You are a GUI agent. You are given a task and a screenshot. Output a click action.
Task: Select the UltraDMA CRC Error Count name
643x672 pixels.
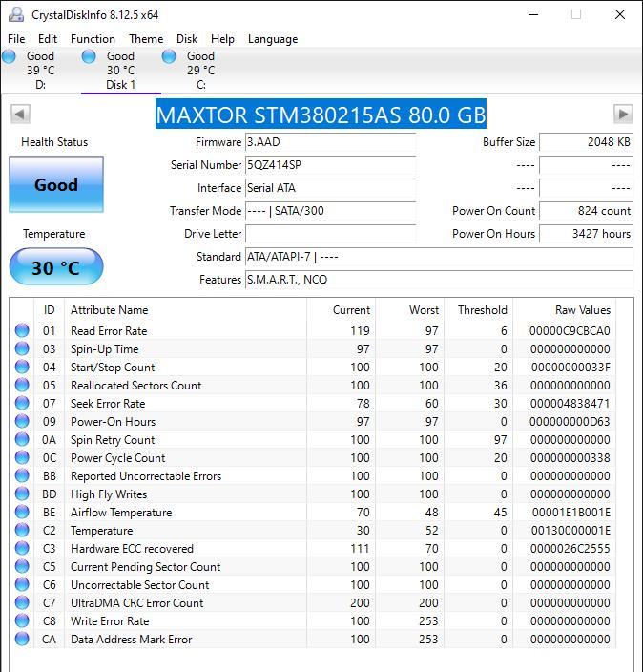tap(137, 603)
